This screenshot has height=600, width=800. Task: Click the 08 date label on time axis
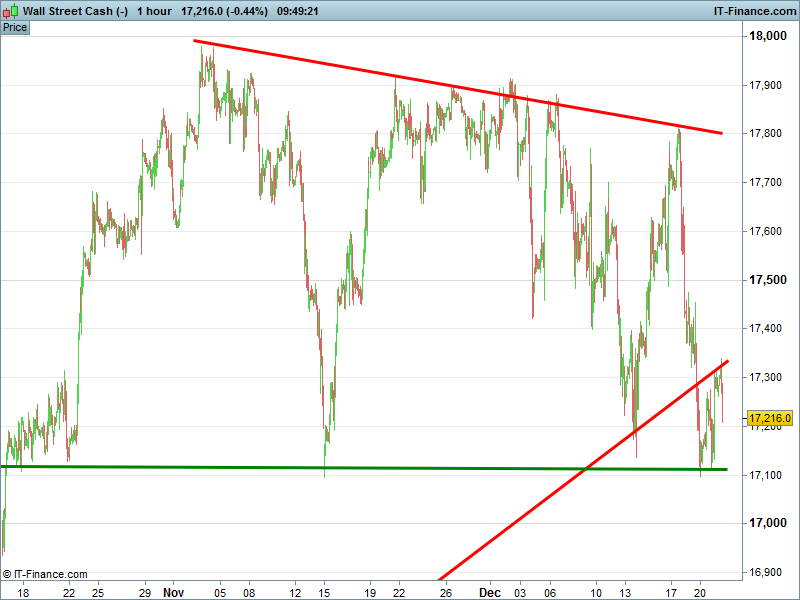tap(249, 593)
